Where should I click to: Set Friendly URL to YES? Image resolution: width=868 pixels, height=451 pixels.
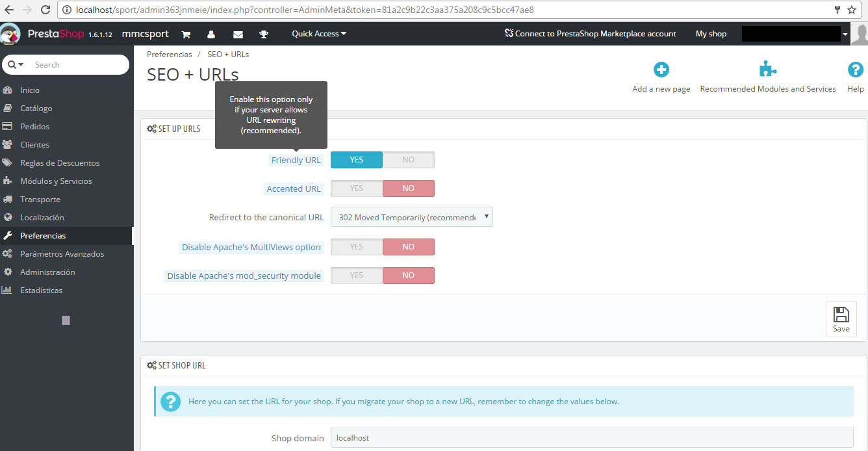point(357,160)
